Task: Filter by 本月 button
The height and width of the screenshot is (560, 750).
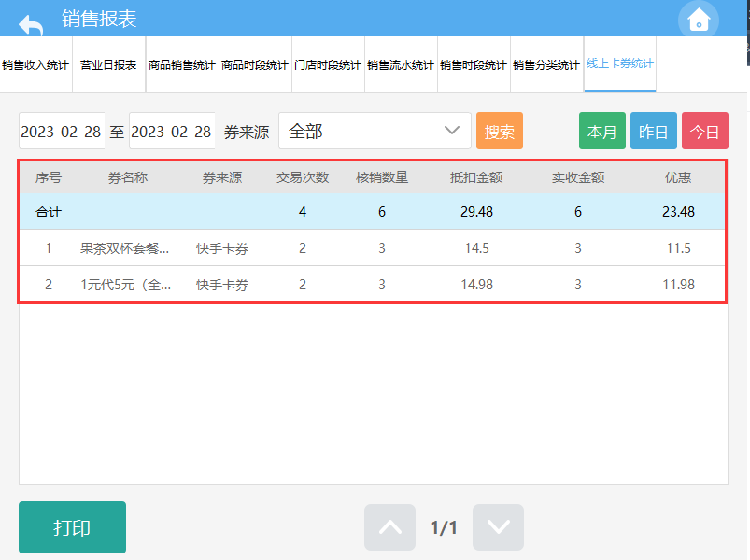Action: (602, 132)
